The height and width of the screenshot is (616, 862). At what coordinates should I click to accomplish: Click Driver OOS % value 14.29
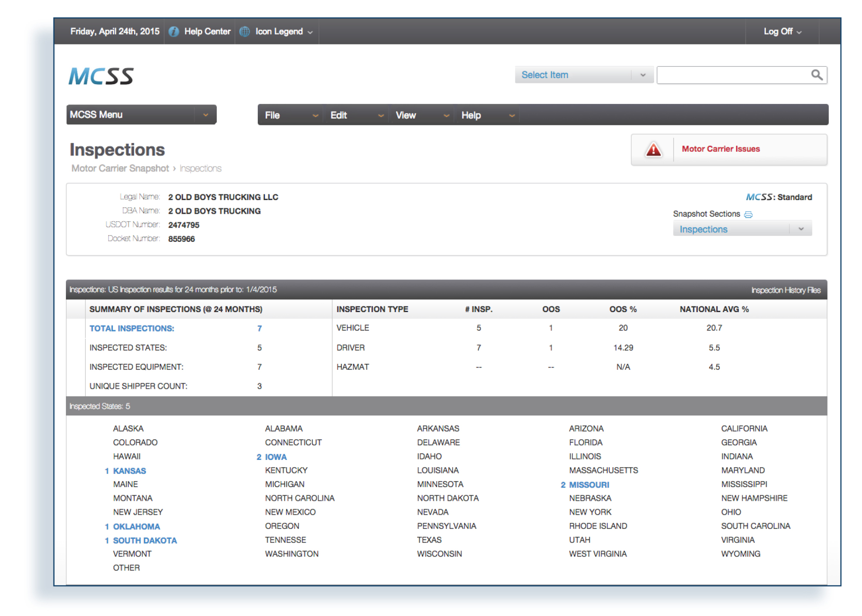[x=623, y=347]
